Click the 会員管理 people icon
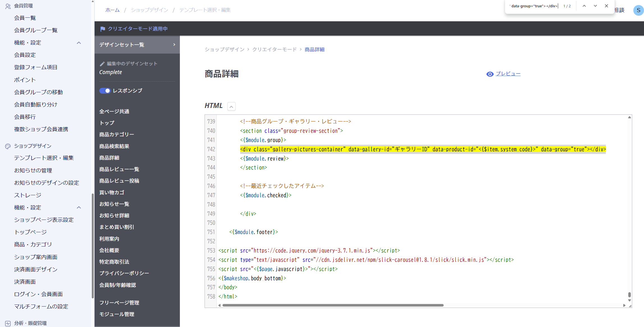This screenshot has height=327, width=644. click(x=8, y=6)
